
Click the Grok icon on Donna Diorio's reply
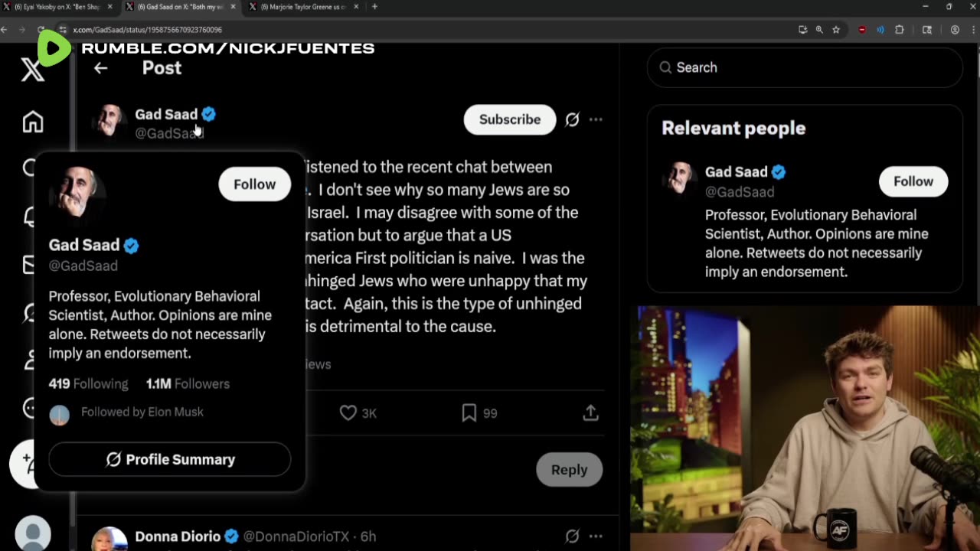pyautogui.click(x=572, y=536)
